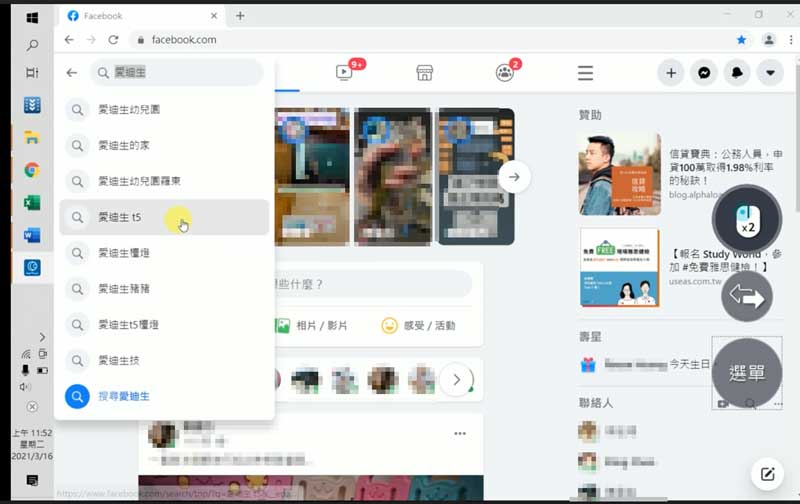Open File Explorer from the taskbar
Image resolution: width=800 pixels, height=504 pixels.
pyautogui.click(x=32, y=137)
